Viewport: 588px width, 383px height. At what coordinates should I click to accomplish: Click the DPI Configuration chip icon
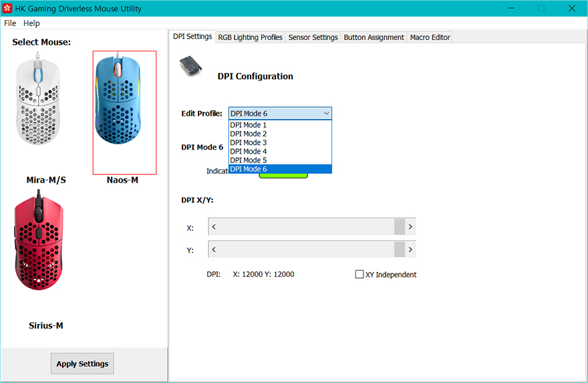tap(190, 66)
